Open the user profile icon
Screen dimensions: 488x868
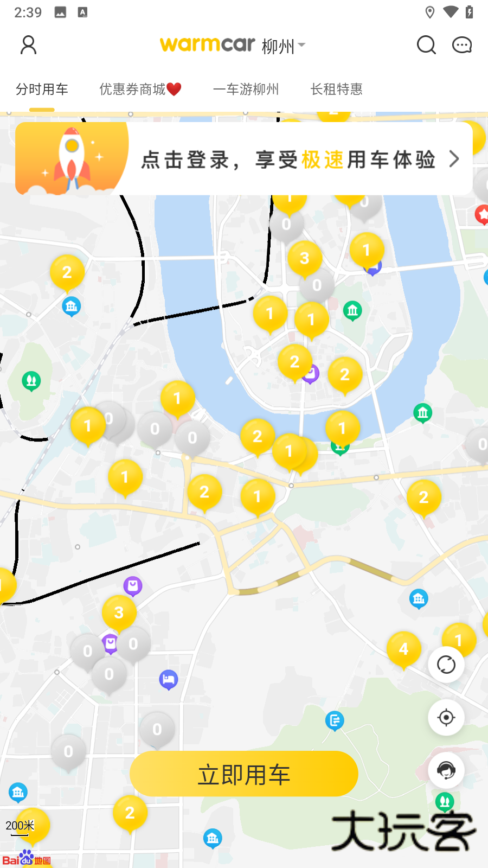coord(28,45)
